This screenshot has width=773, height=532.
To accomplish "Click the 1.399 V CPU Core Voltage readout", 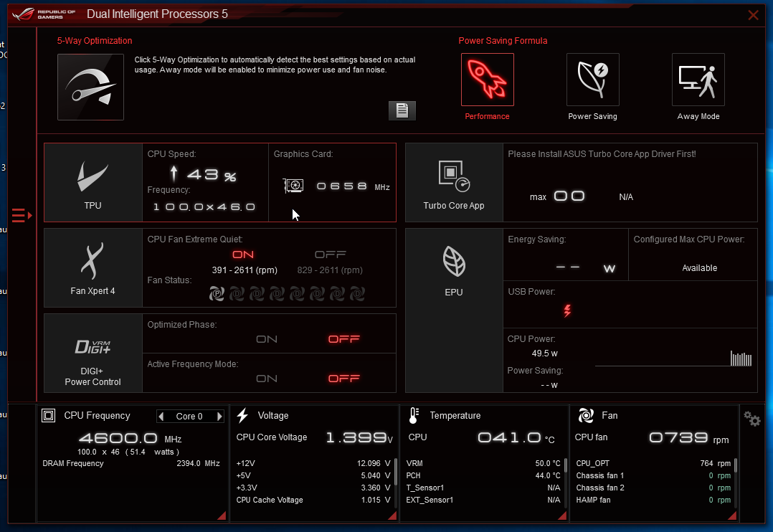I will tap(359, 437).
